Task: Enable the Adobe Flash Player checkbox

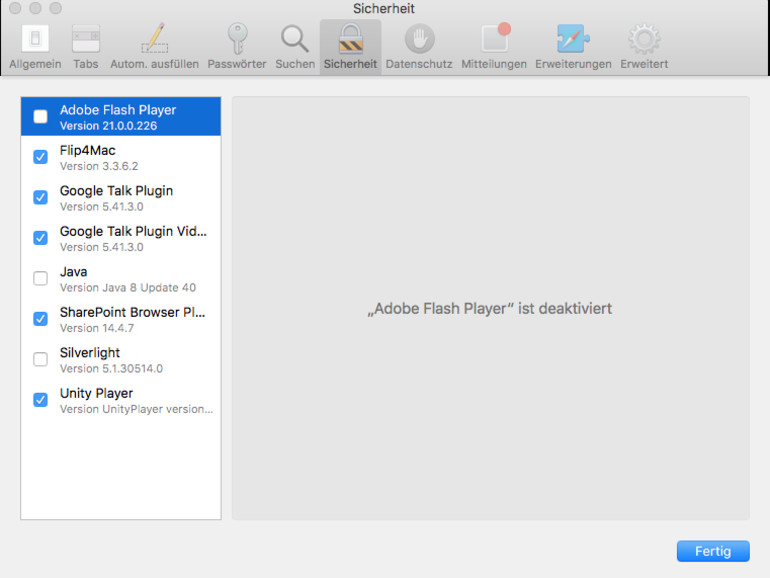Action: coord(40,117)
